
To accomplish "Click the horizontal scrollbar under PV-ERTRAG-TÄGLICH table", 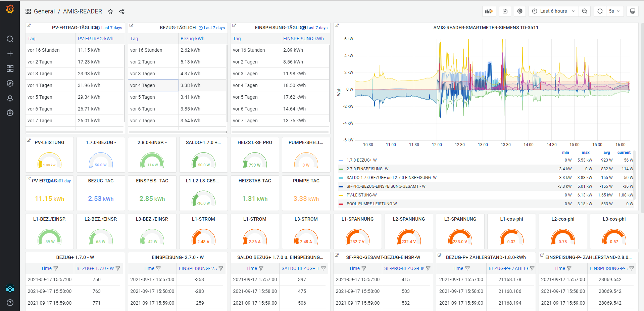I will click(75, 132).
